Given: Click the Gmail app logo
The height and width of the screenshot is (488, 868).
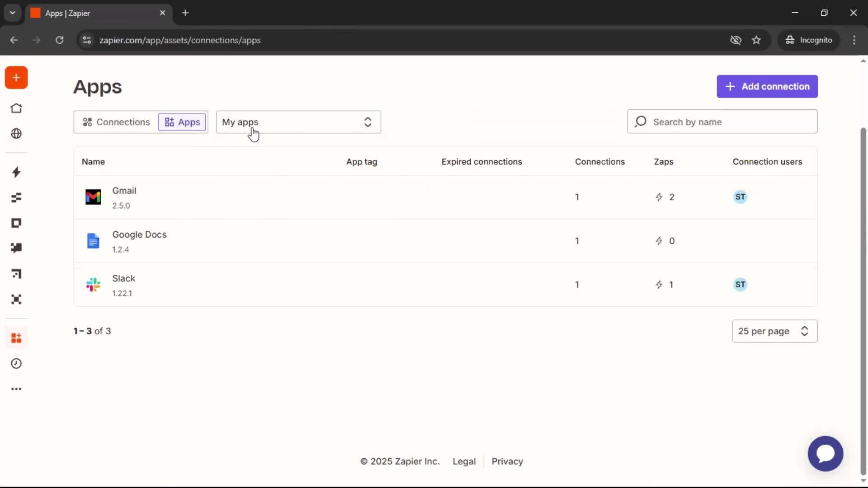Looking at the screenshot, I should [93, 197].
